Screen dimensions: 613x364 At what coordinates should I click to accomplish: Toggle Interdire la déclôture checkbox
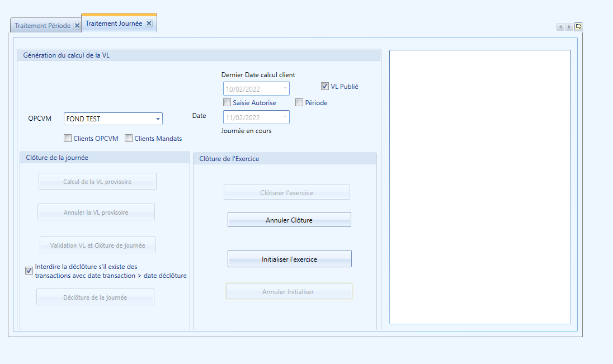click(29, 271)
